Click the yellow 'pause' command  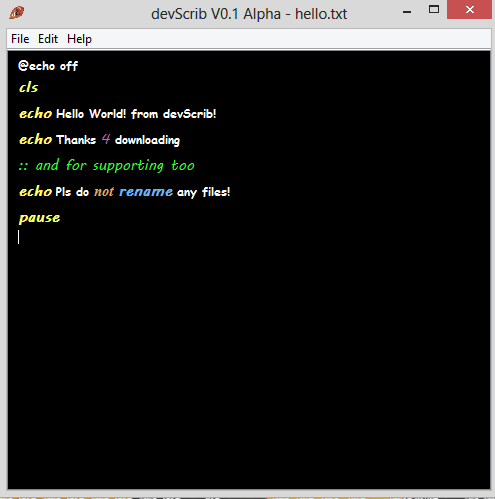click(40, 218)
